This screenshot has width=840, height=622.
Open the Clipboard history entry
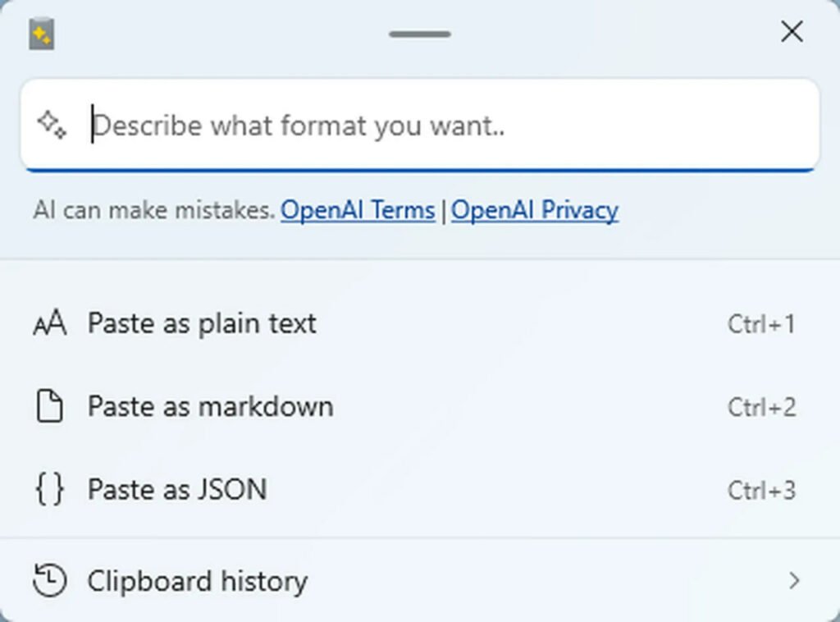[x=197, y=581]
